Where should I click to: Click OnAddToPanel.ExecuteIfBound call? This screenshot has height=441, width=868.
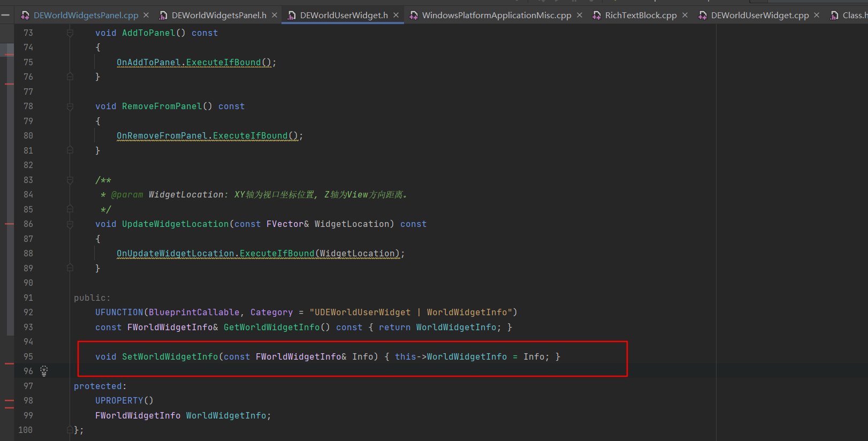tap(194, 63)
